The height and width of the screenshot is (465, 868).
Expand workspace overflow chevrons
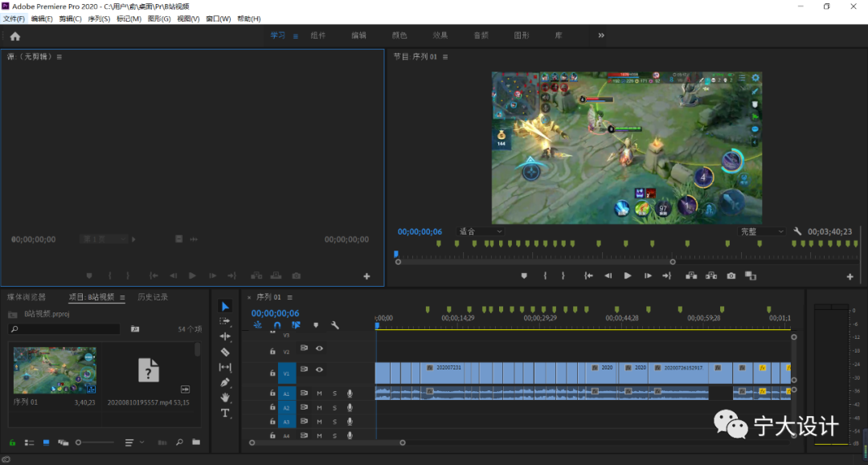pyautogui.click(x=601, y=35)
